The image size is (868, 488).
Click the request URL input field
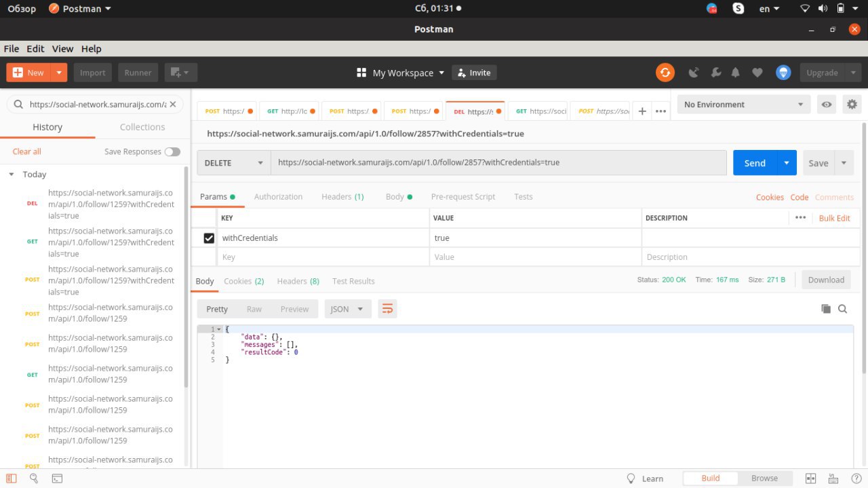[498, 163]
